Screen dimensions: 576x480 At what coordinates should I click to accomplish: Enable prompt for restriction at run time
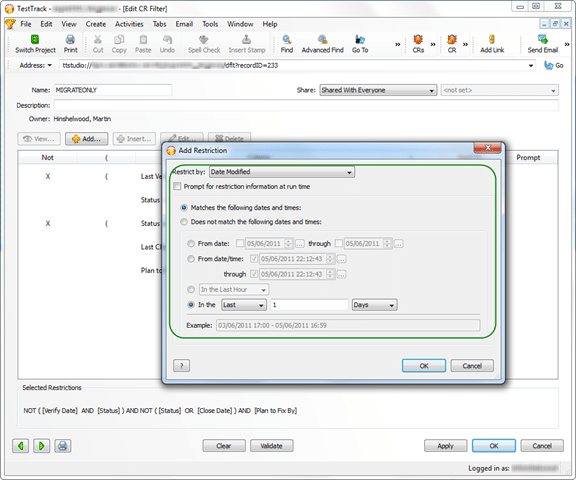(177, 187)
